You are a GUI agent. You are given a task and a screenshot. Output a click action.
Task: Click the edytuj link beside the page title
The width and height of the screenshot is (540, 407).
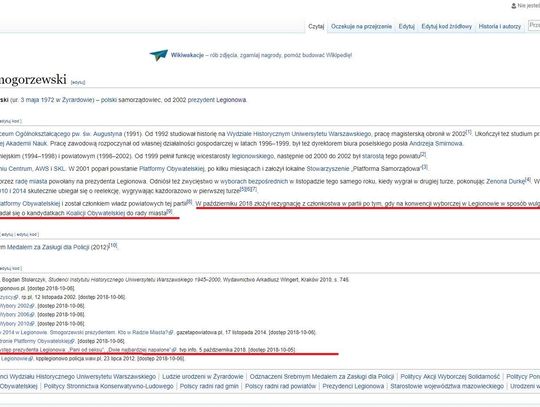click(x=78, y=82)
